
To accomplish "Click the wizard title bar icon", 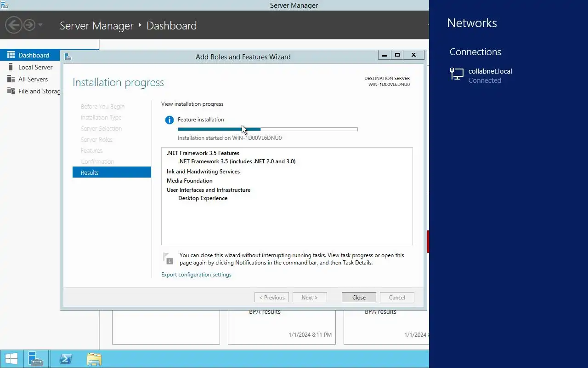I will pyautogui.click(x=68, y=57).
